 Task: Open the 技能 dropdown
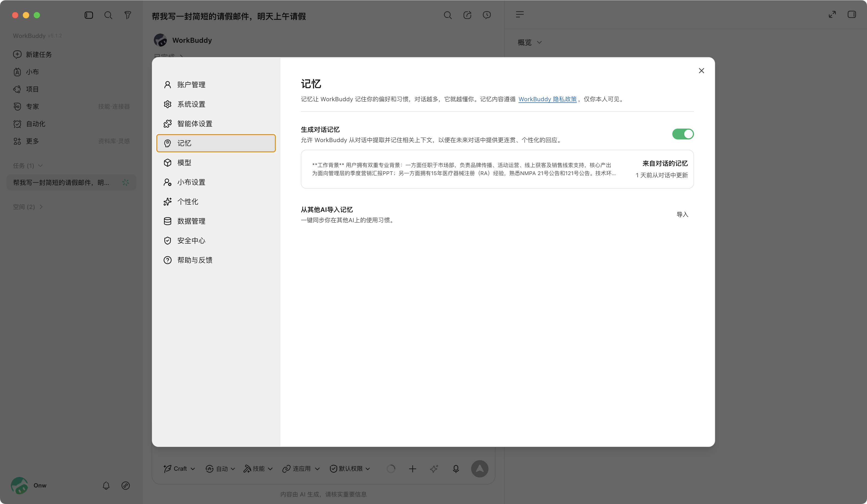(x=258, y=469)
